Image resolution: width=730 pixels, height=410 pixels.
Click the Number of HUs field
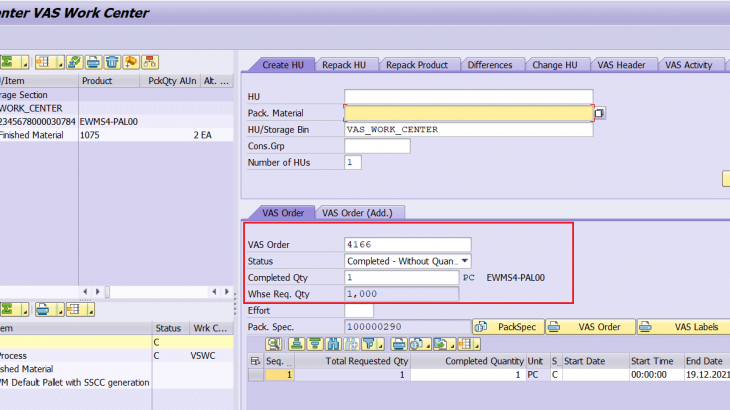point(353,162)
